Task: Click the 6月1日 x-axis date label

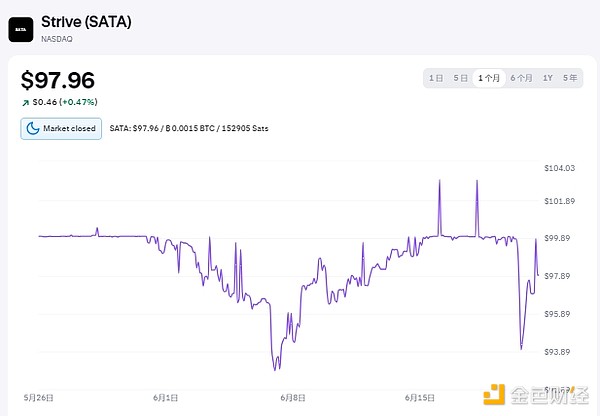Action: pos(166,398)
